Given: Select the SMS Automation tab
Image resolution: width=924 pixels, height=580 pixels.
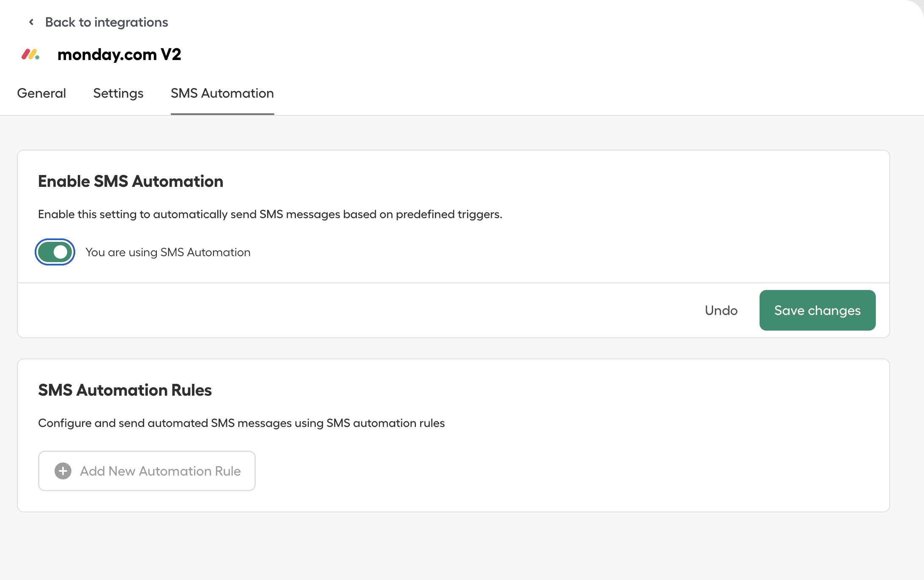Looking at the screenshot, I should (222, 93).
